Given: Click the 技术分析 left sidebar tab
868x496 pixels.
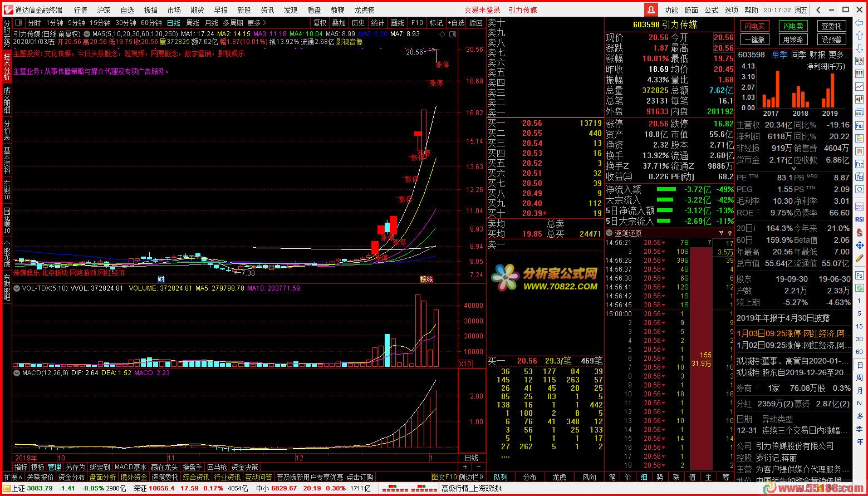Looking at the screenshot, I should coord(7,67).
